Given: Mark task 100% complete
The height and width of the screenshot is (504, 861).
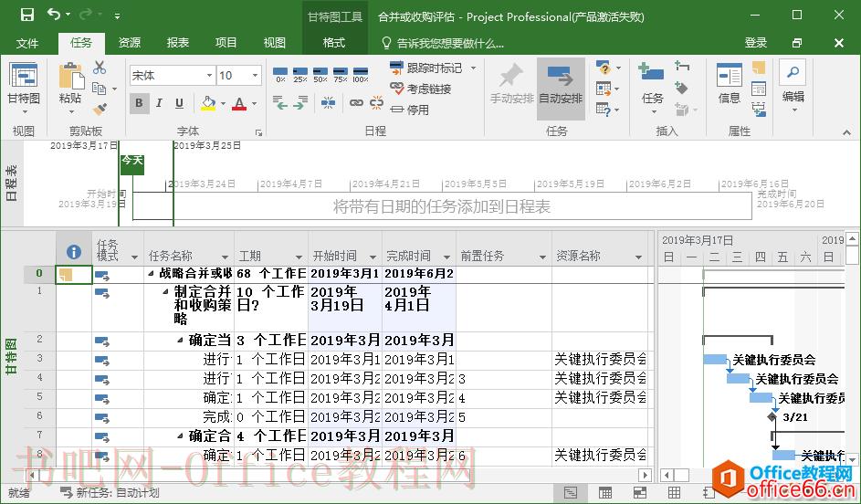Looking at the screenshot, I should tap(361, 75).
